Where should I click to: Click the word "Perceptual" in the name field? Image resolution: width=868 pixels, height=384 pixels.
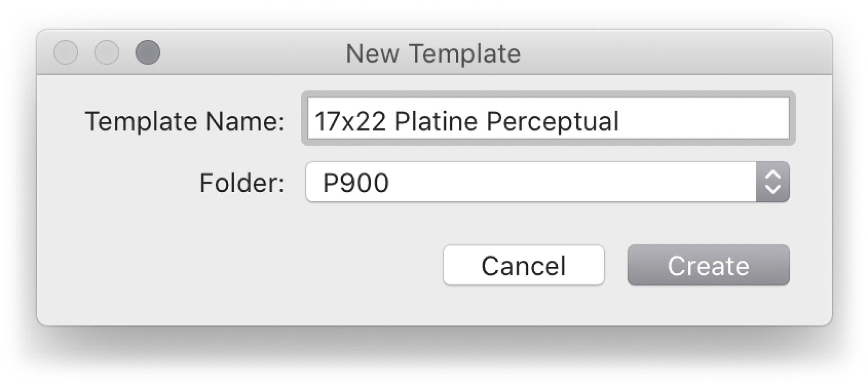coord(552,121)
